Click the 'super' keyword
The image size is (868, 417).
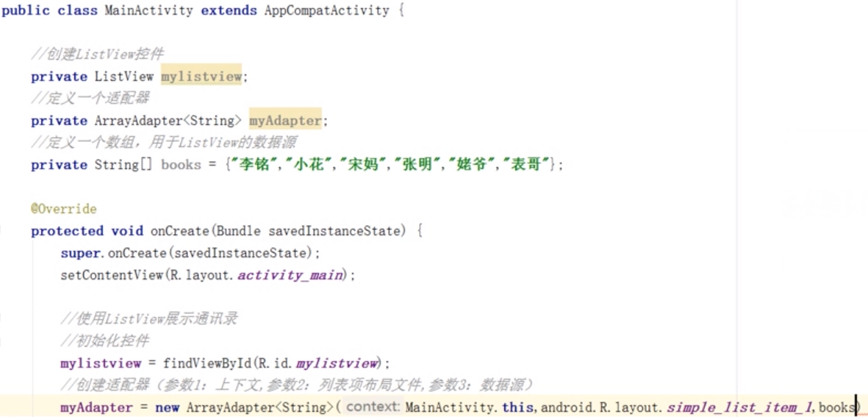click(x=79, y=254)
